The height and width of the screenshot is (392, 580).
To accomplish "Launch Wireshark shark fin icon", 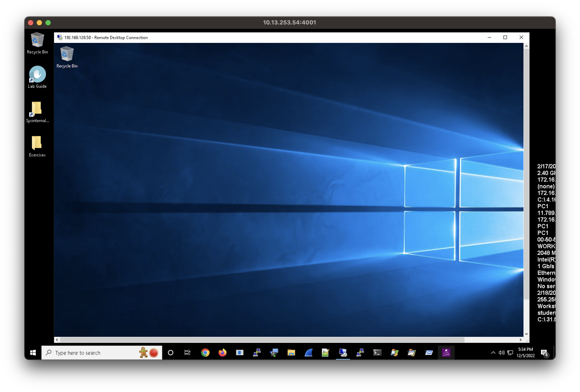I will pos(309,352).
